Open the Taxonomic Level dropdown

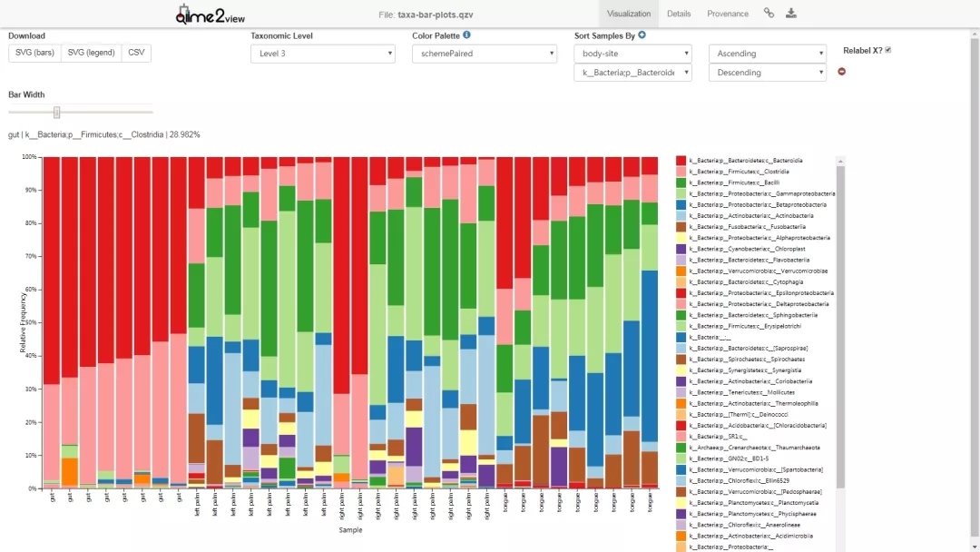click(x=322, y=54)
